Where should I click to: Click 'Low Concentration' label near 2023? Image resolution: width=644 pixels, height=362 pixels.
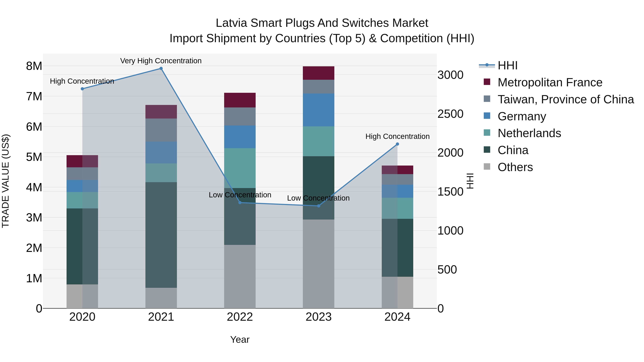pos(318,198)
